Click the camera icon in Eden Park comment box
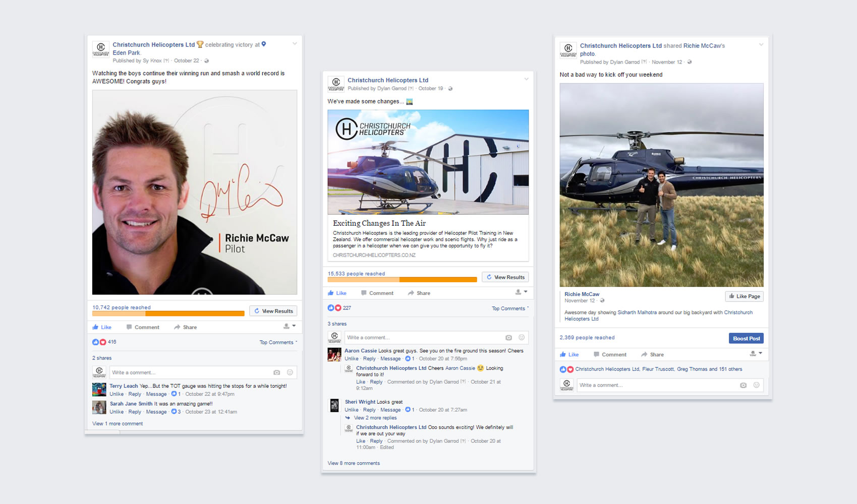This screenshot has height=504, width=857. click(x=276, y=372)
